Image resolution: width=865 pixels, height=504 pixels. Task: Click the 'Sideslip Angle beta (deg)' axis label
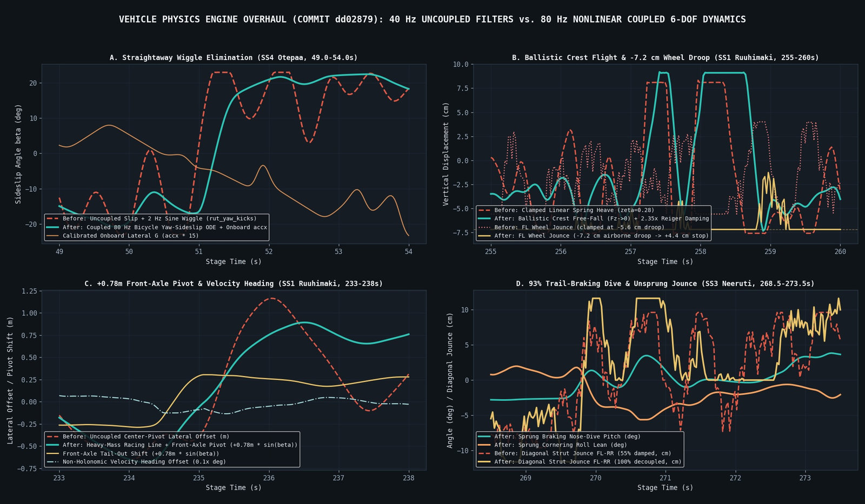point(18,154)
